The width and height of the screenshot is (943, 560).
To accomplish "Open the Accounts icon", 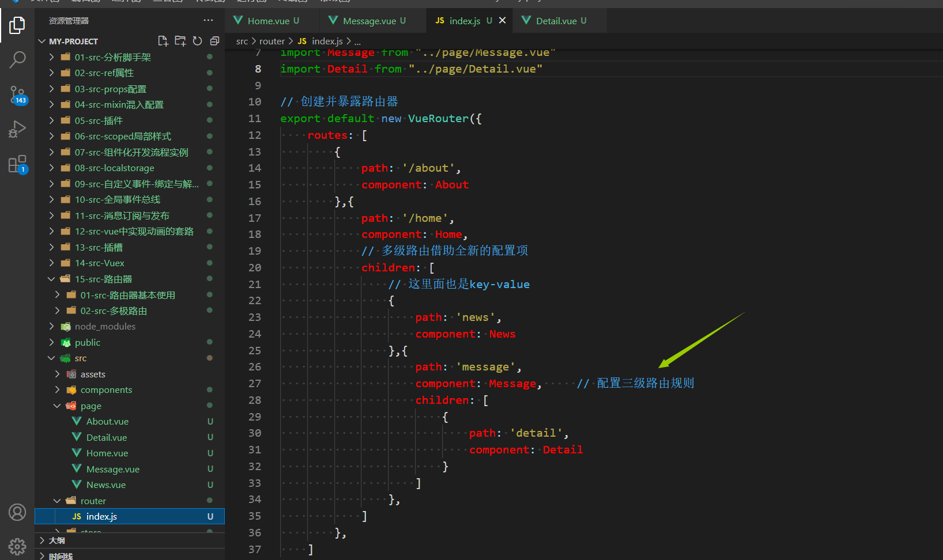I will 17,512.
